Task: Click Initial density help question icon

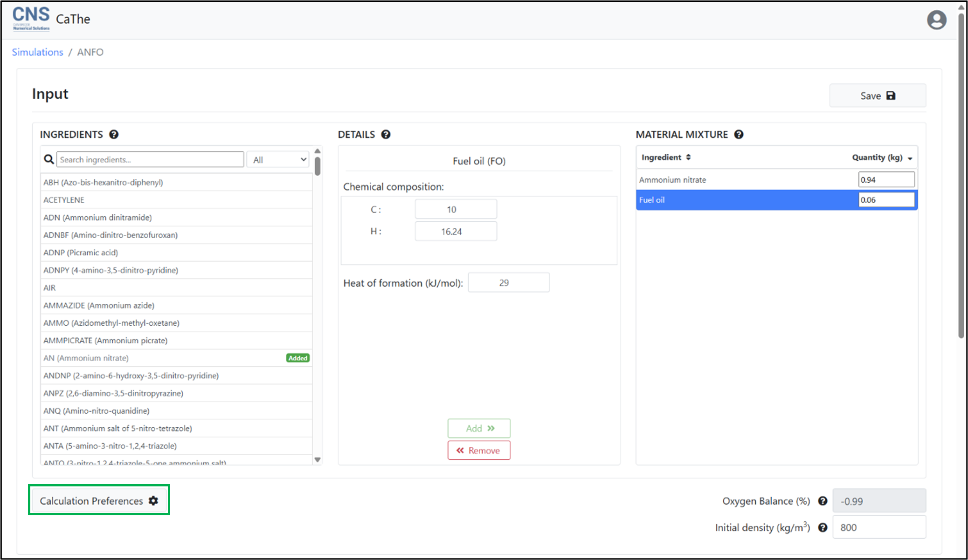Action: pyautogui.click(x=823, y=527)
